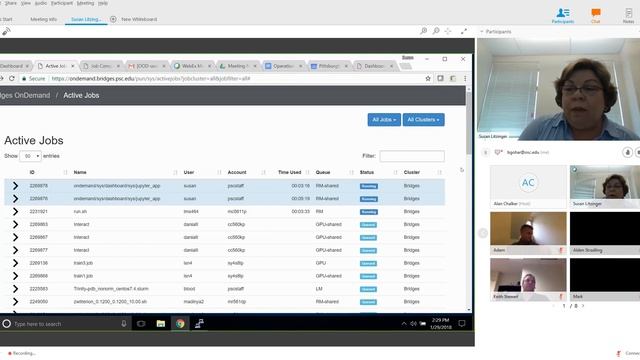Open the Show entries count dropdown

coord(30,156)
